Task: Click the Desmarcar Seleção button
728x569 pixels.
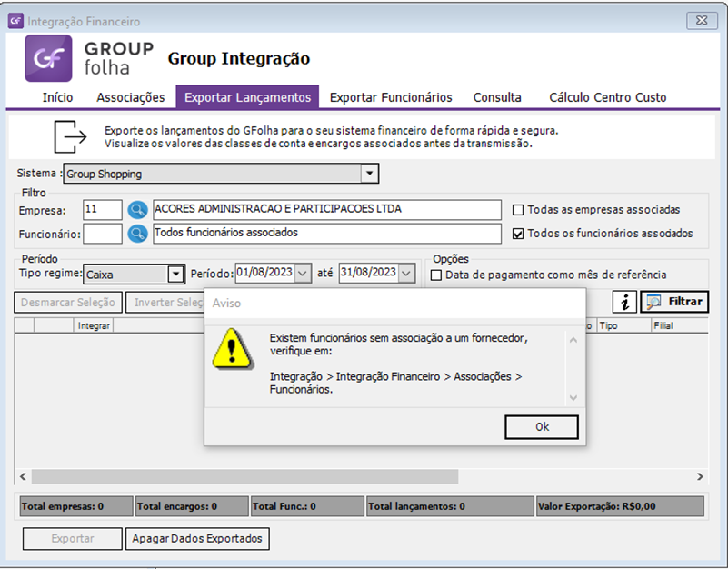Action: pos(68,303)
